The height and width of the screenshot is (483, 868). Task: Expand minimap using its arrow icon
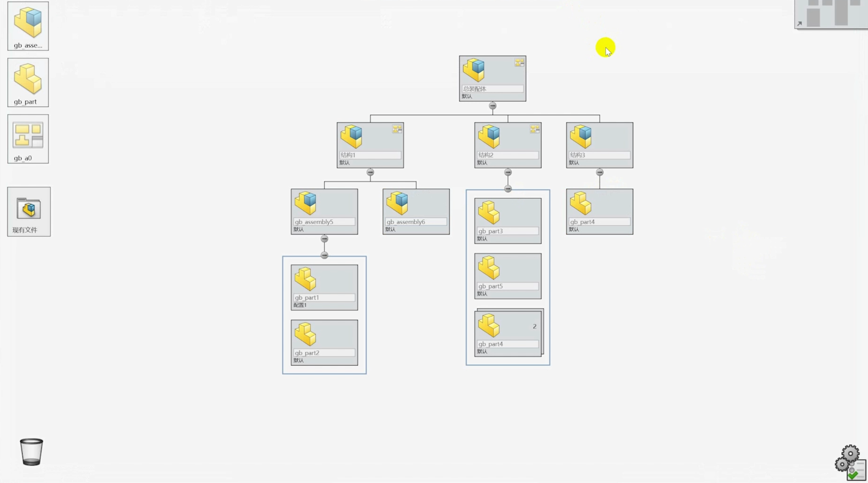point(799,24)
